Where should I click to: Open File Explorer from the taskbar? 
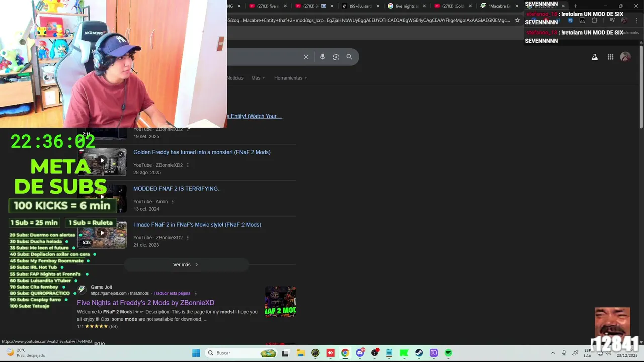300,353
